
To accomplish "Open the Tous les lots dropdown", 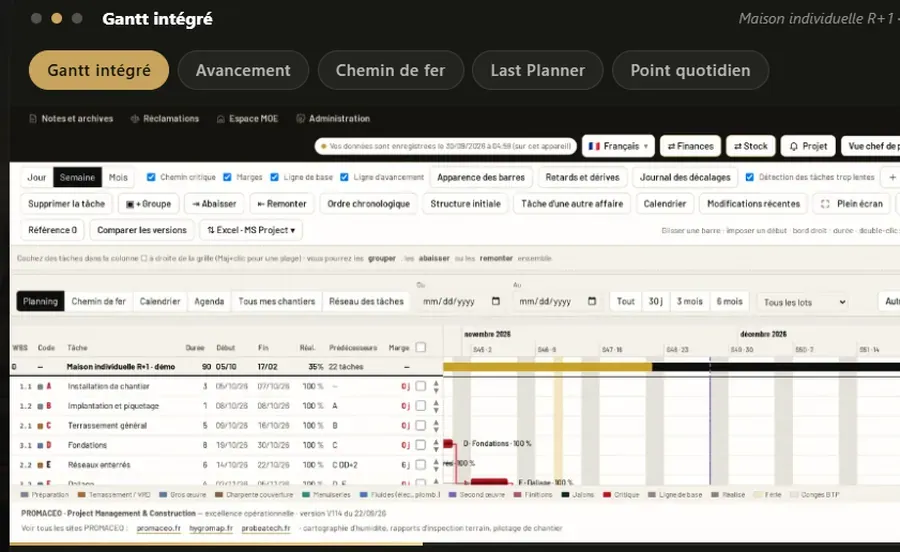I will [x=803, y=302].
